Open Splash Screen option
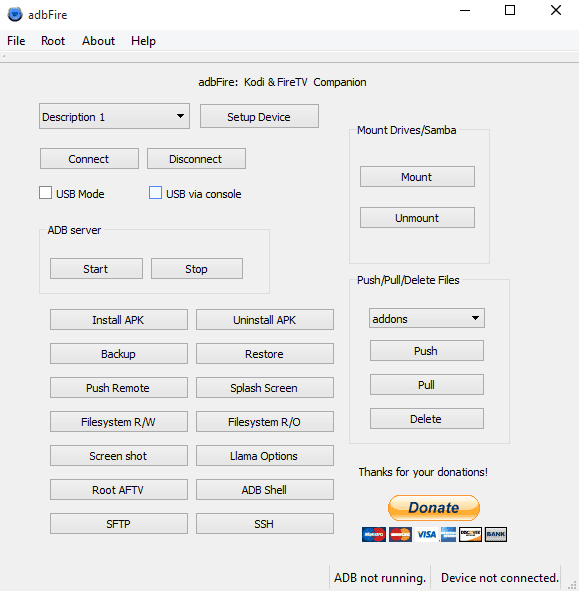 265,387
